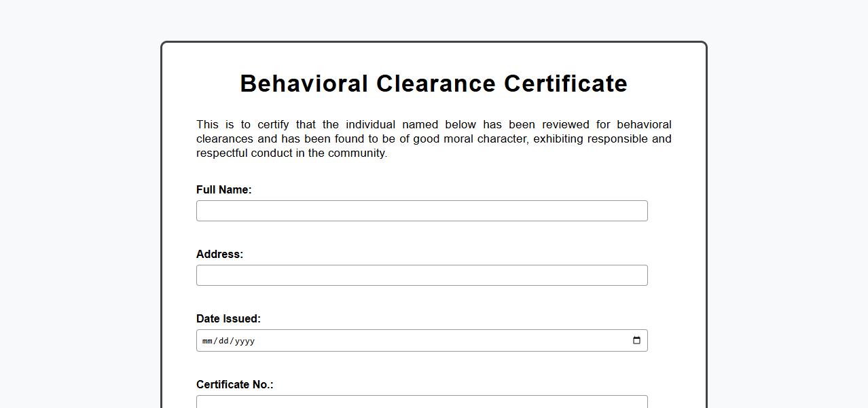
Task: Click the "Certificate No.:" label
Action: pos(234,385)
